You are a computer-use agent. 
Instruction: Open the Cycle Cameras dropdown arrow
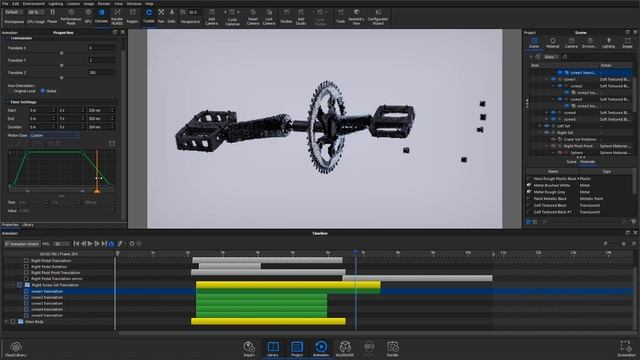tap(238, 12)
